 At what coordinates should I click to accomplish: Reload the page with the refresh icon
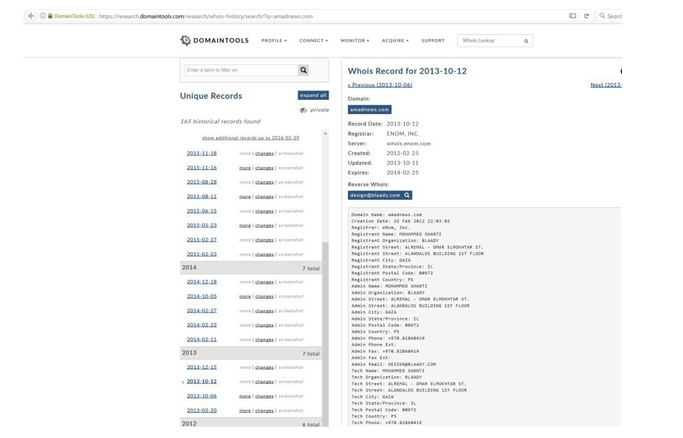coord(586,16)
